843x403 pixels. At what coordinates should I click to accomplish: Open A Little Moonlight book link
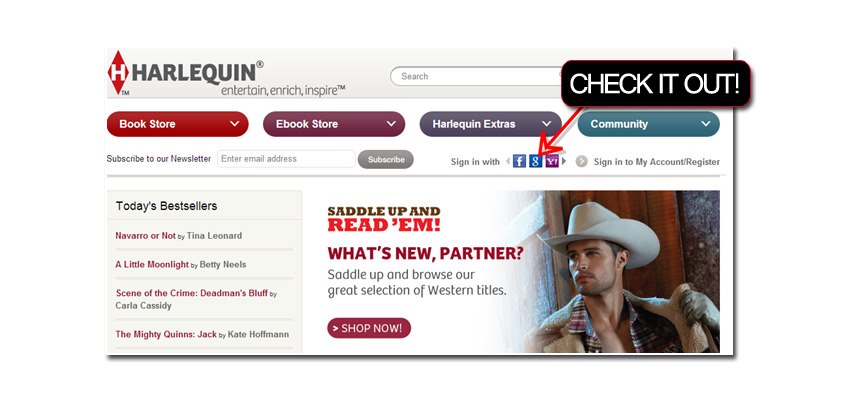[x=152, y=264]
